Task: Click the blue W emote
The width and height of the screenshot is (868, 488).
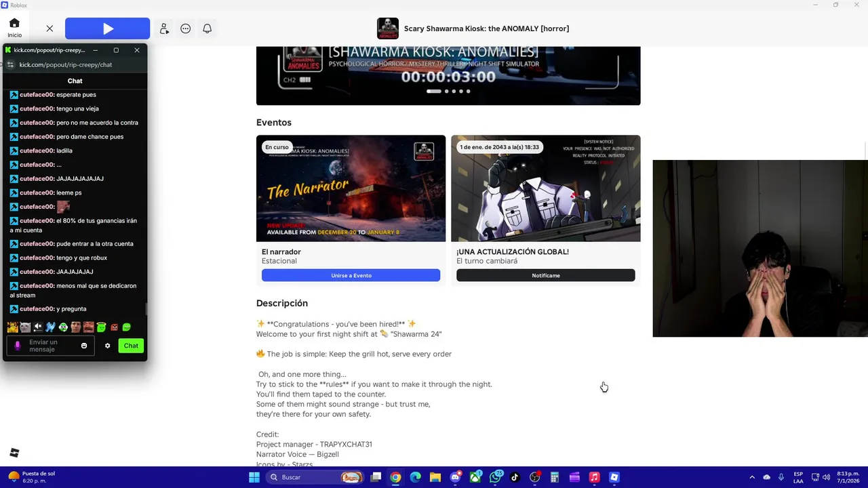Action: pos(50,327)
